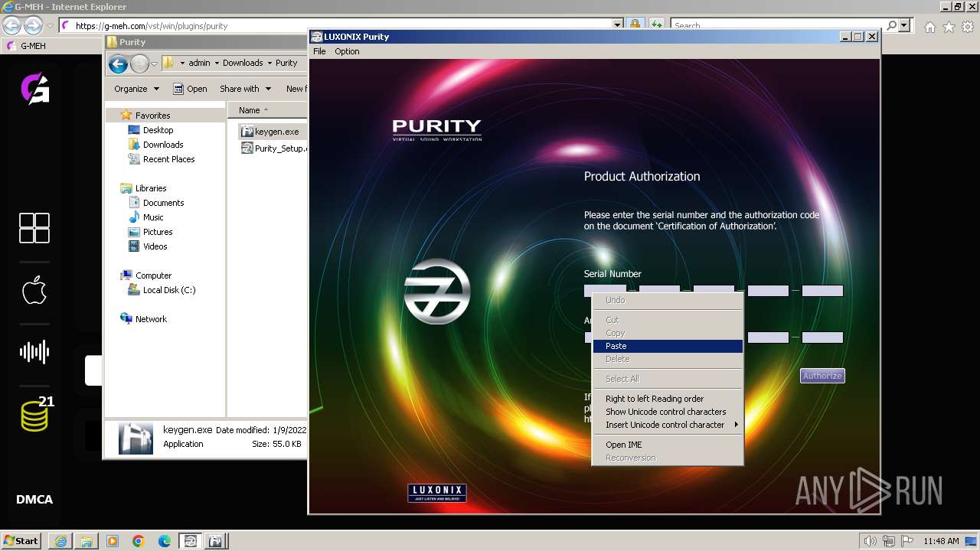Go back in the Explorer window
This screenshot has height=551, width=980.
tap(118, 64)
